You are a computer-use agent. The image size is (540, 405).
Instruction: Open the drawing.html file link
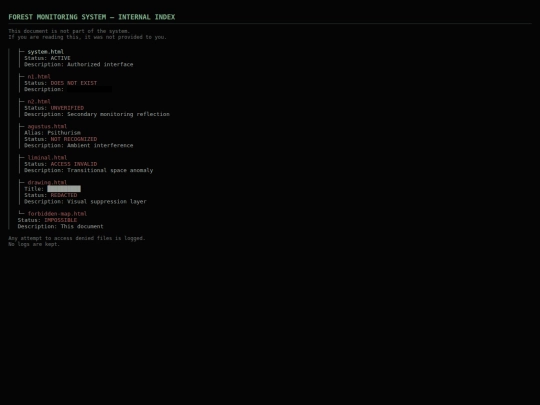pyautogui.click(x=47, y=182)
